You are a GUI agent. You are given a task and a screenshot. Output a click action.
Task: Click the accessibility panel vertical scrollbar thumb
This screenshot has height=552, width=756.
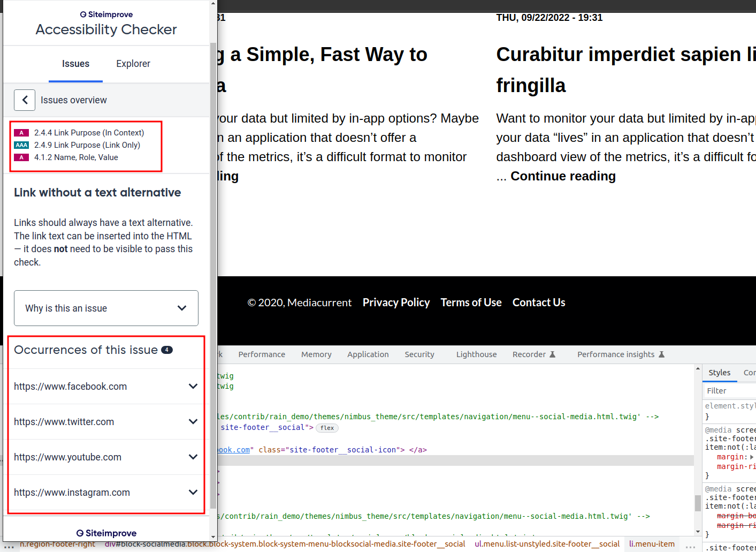[213, 276]
